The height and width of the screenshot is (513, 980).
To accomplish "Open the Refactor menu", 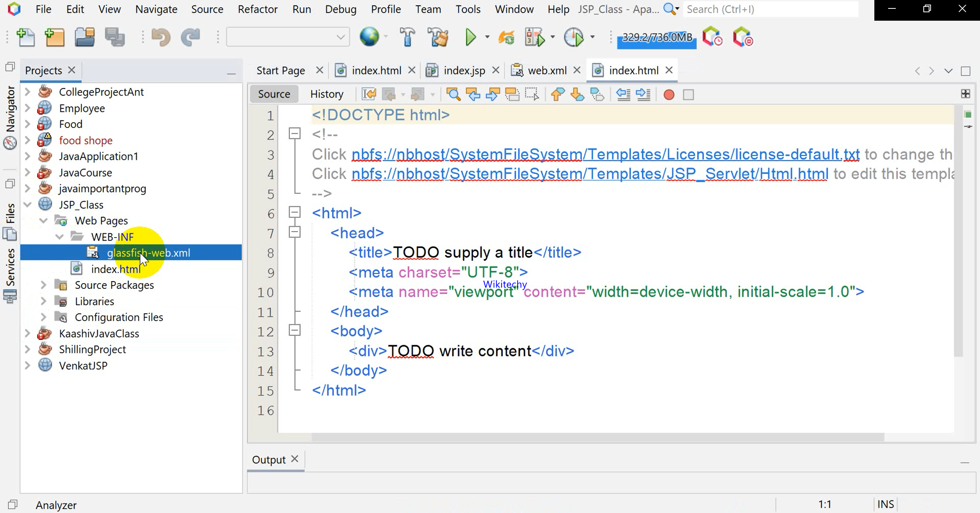I will coord(257,9).
